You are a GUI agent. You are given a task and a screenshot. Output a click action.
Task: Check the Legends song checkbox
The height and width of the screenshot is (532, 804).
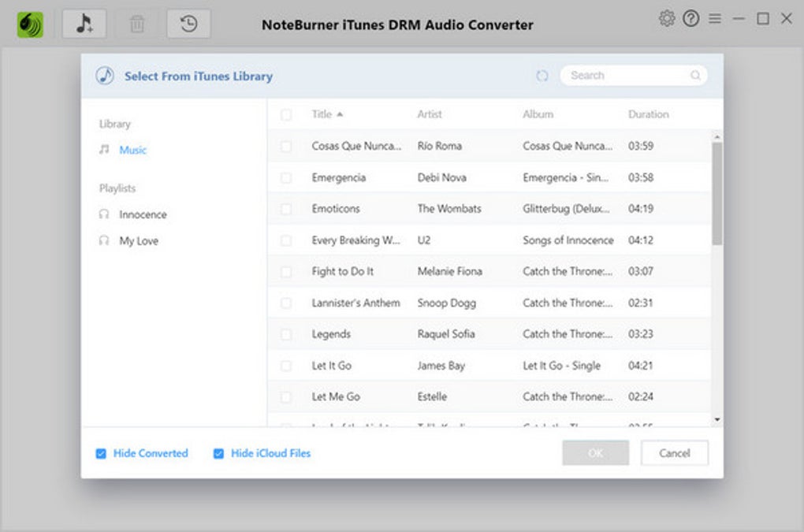coord(286,335)
